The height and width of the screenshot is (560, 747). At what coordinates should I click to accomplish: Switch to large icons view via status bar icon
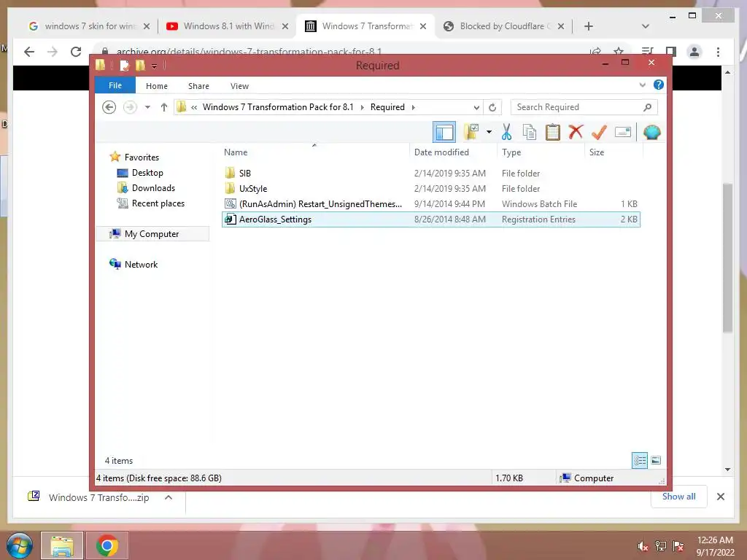point(656,461)
